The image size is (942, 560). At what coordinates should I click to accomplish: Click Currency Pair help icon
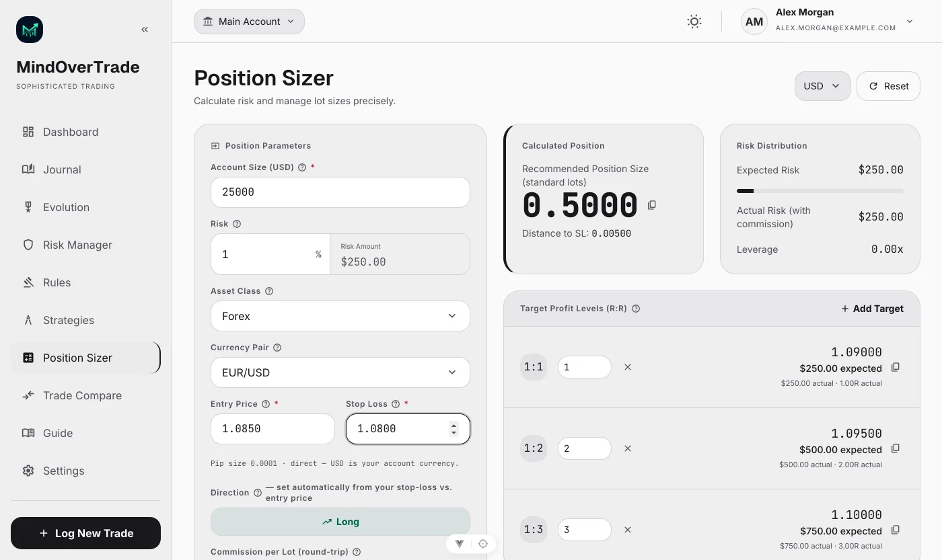(277, 348)
